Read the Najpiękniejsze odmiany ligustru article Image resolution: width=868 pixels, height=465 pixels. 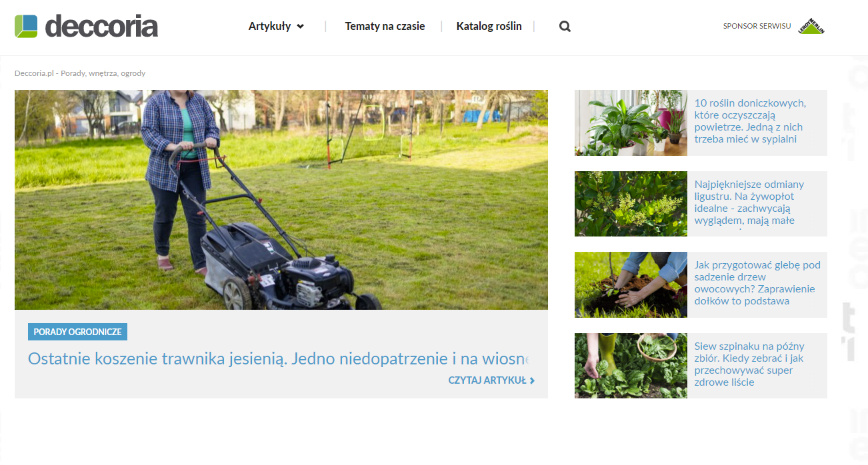point(749,202)
